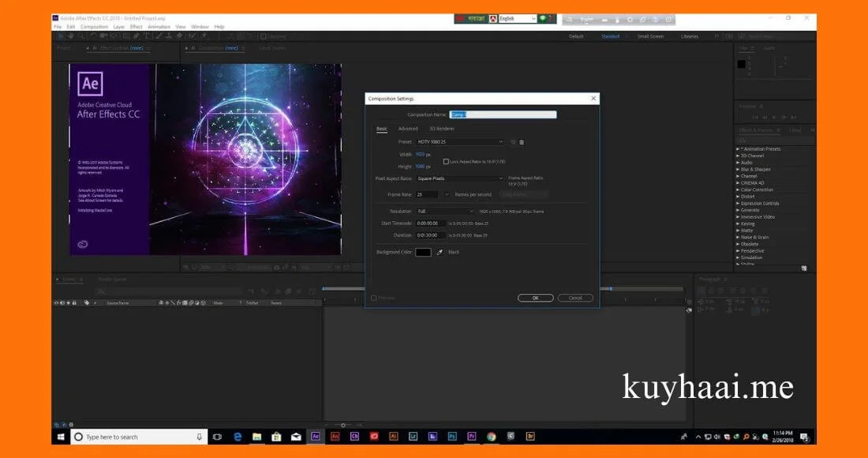Open After Effects from the taskbar
The image size is (868, 458).
coord(316,437)
